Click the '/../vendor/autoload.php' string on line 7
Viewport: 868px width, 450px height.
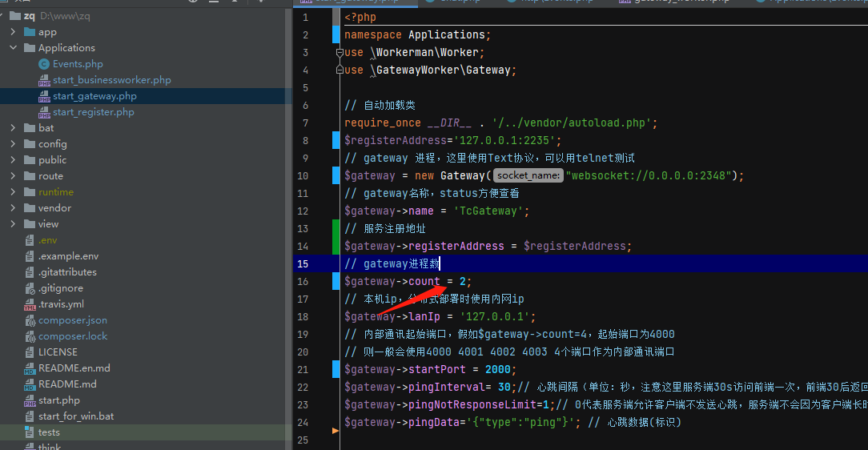click(571, 123)
